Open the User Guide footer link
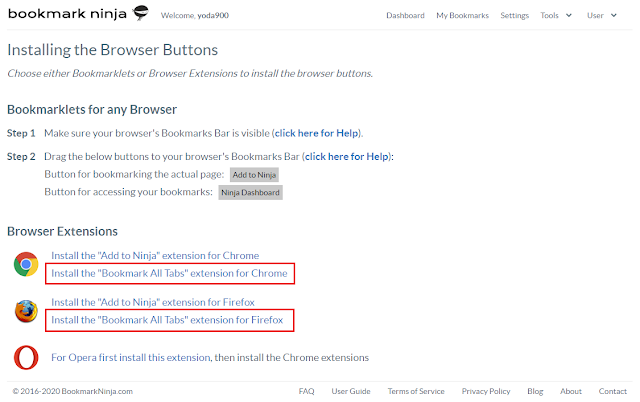This screenshot has height=402, width=640. pos(351,391)
